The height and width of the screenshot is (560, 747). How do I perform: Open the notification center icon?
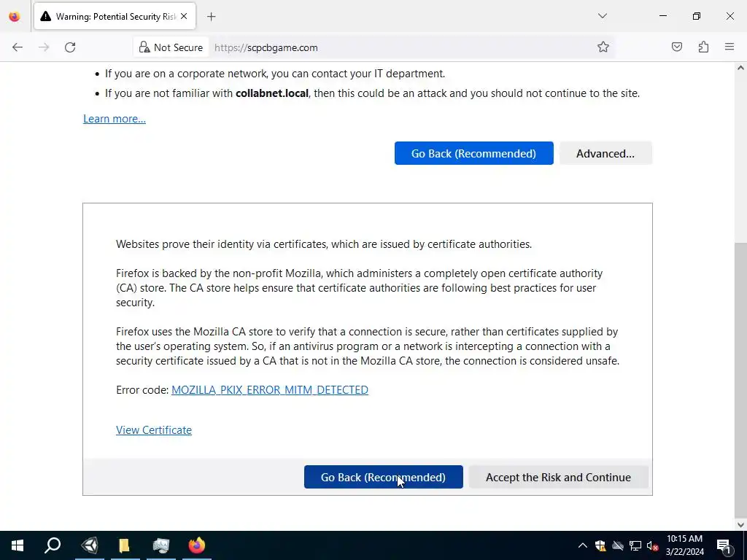pyautogui.click(x=724, y=545)
